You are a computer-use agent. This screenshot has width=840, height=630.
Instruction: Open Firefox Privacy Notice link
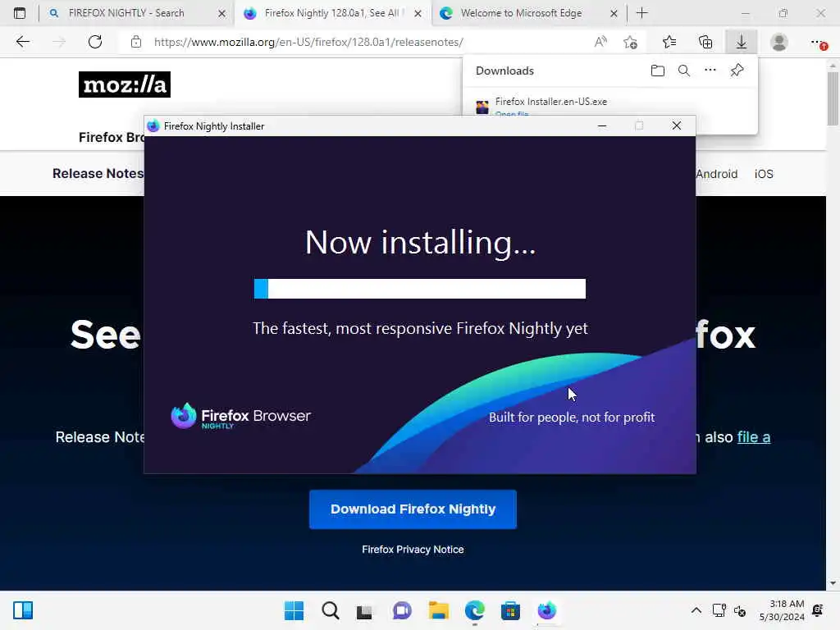413,549
